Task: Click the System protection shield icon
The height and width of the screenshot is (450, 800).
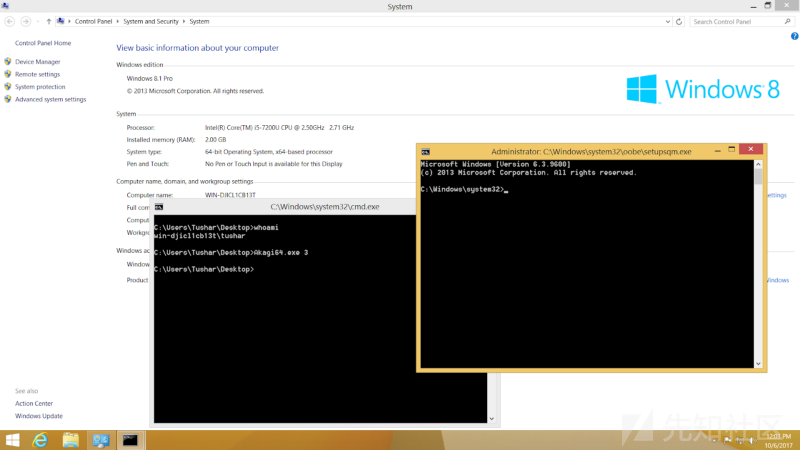Action: pos(8,87)
